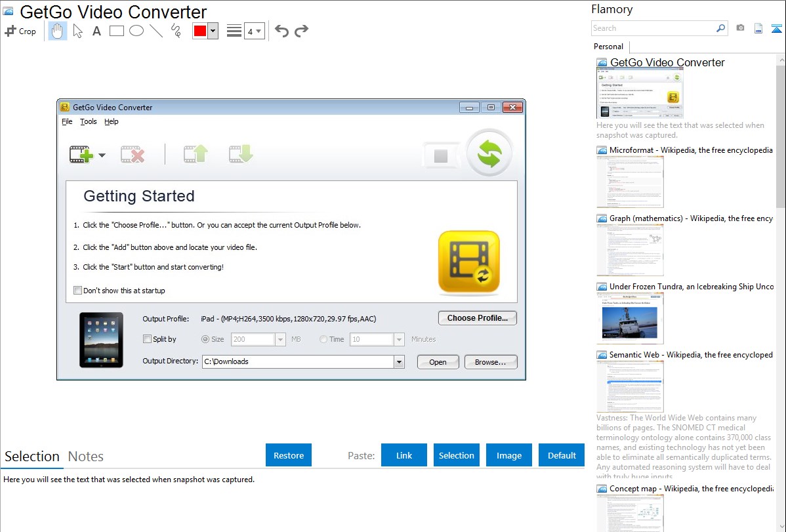This screenshot has width=786, height=532.
Task: Undo the last annotation
Action: [281, 31]
